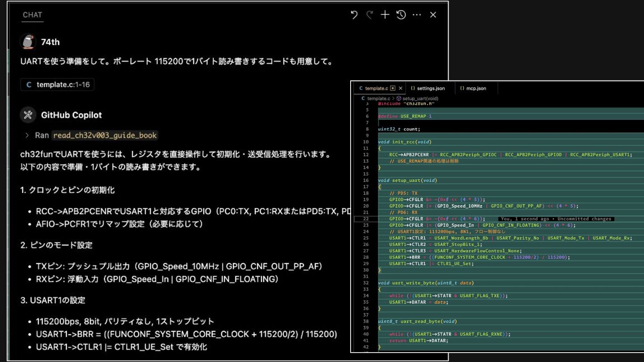Close the Chat panel with the X
Image resolution: width=644 pixels, height=362 pixels.
coord(433,15)
